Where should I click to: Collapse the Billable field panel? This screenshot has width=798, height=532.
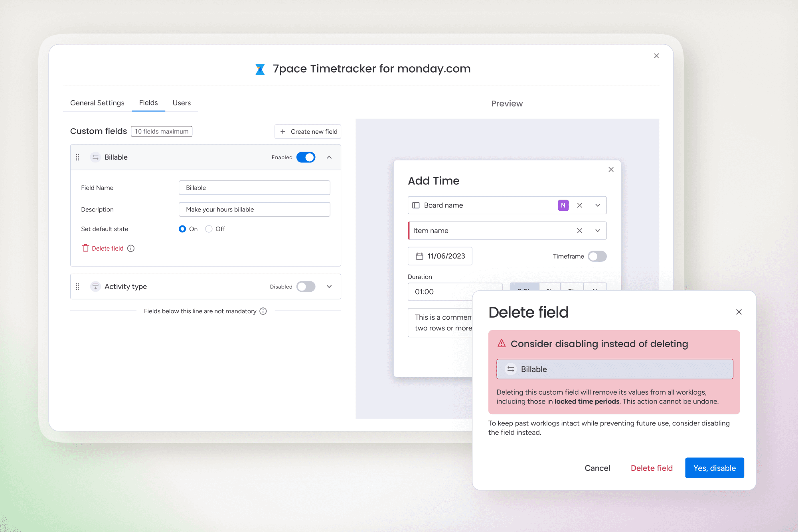(329, 157)
